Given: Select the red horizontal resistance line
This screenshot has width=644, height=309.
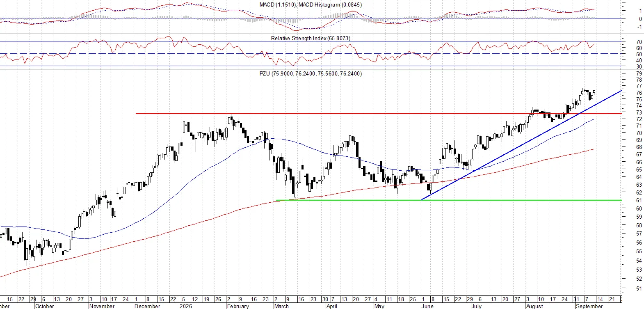Looking at the screenshot, I should pyautogui.click(x=379, y=114).
